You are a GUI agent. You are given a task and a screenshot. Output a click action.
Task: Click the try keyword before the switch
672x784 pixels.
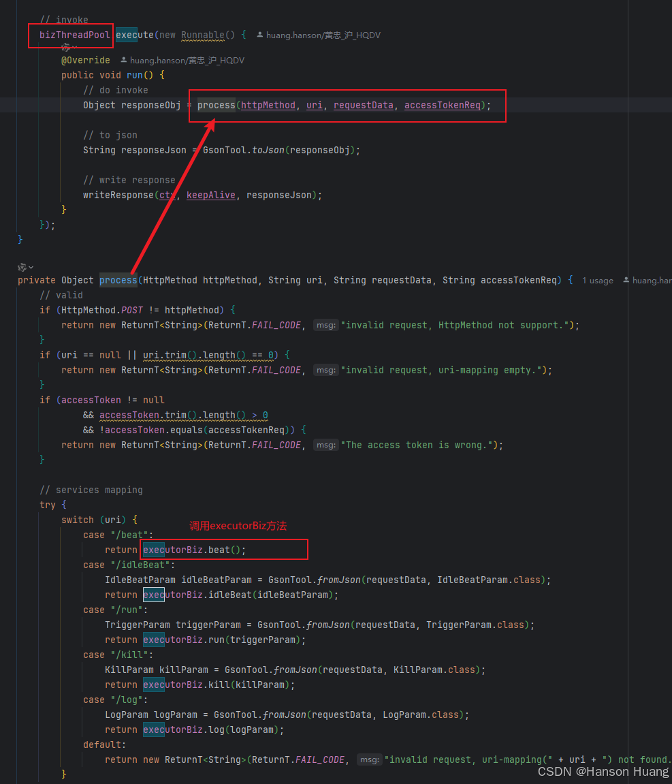click(48, 505)
